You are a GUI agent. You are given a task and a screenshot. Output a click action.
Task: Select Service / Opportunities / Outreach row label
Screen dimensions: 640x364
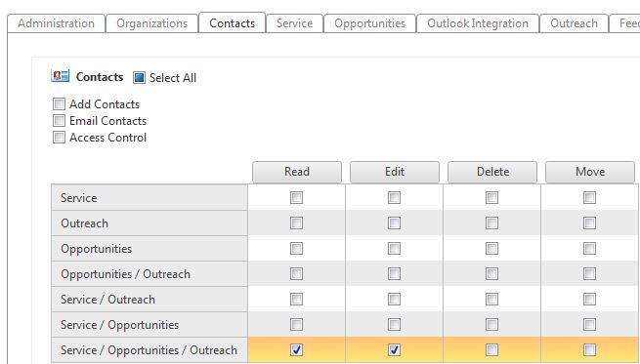(x=149, y=350)
